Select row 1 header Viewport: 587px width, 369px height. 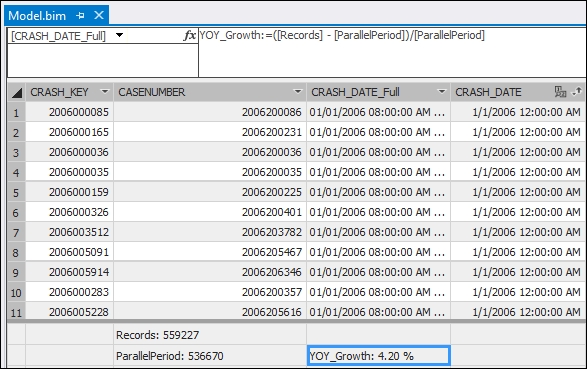(x=16, y=112)
